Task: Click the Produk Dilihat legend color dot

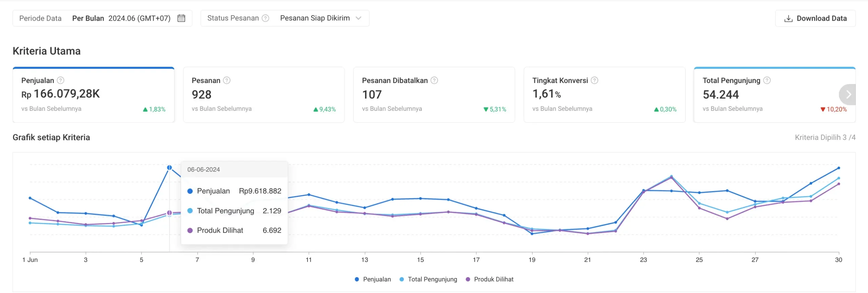Action: coord(468,279)
